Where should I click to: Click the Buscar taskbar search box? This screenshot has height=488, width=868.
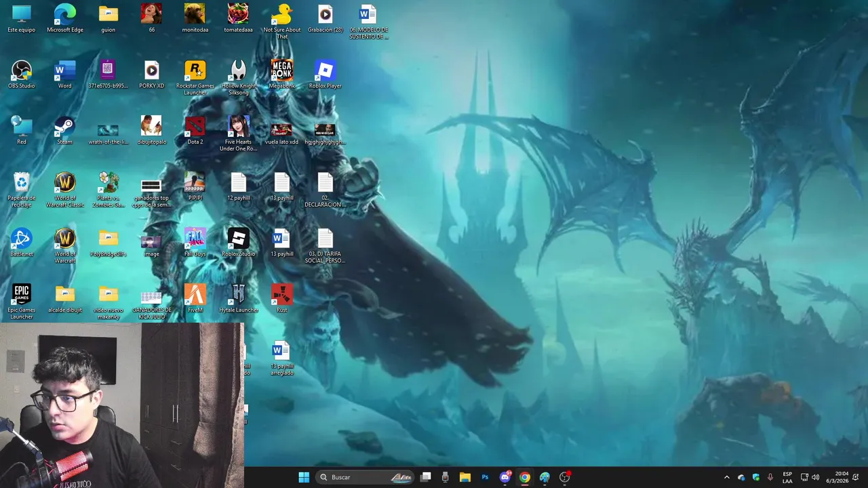(366, 477)
